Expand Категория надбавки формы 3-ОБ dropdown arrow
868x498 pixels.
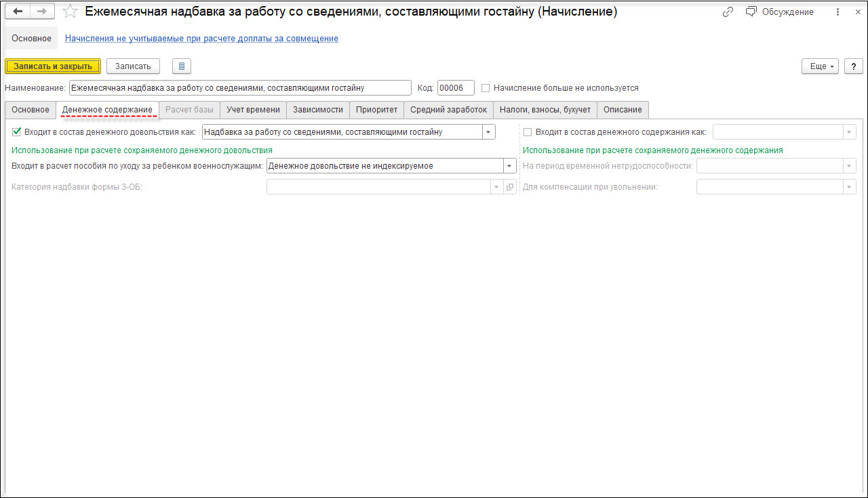(496, 187)
